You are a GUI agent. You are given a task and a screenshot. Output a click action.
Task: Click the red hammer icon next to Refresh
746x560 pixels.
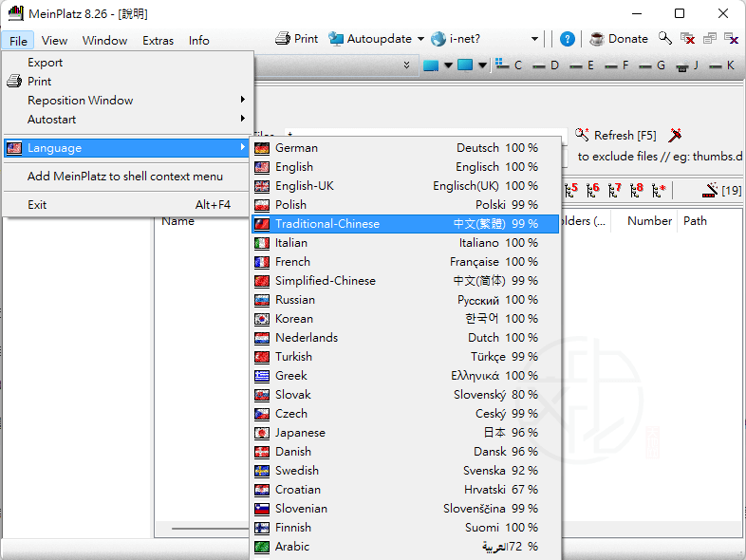tap(675, 136)
